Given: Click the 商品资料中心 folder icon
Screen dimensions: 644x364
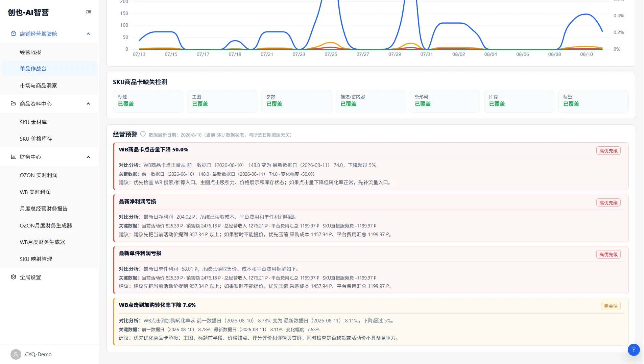Looking at the screenshot, I should point(14,103).
